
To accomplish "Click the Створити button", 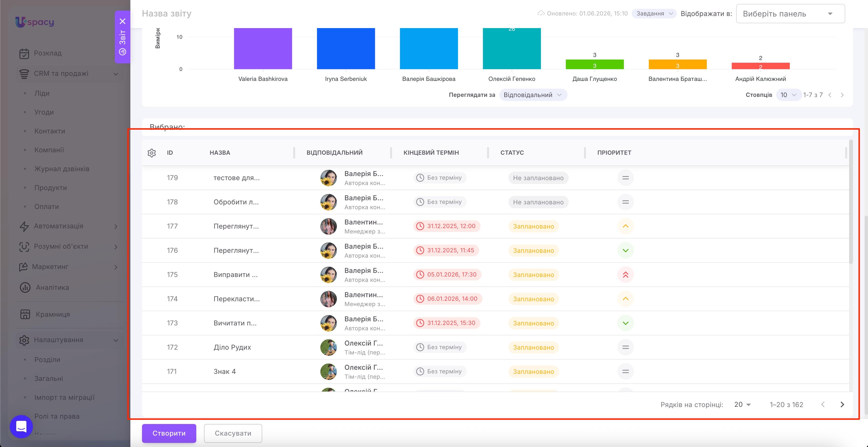I will point(169,433).
